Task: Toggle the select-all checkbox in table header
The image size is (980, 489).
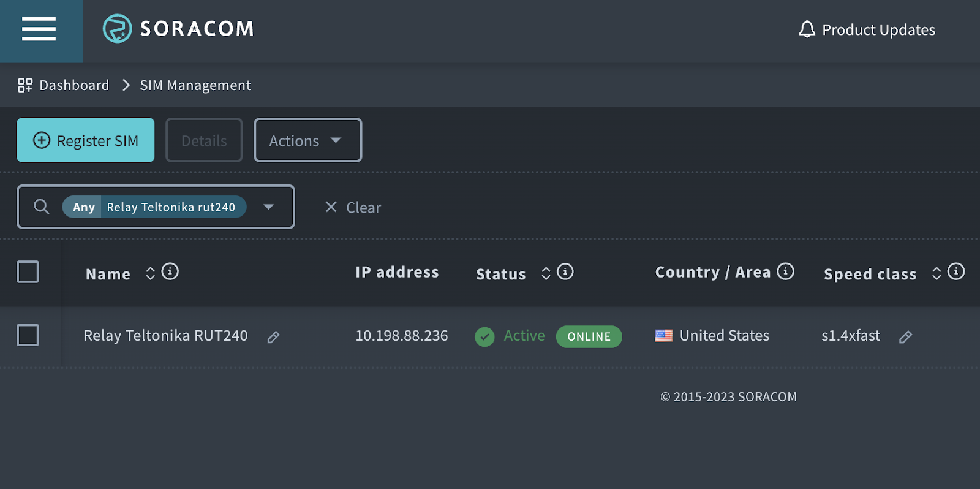Action: point(28,271)
